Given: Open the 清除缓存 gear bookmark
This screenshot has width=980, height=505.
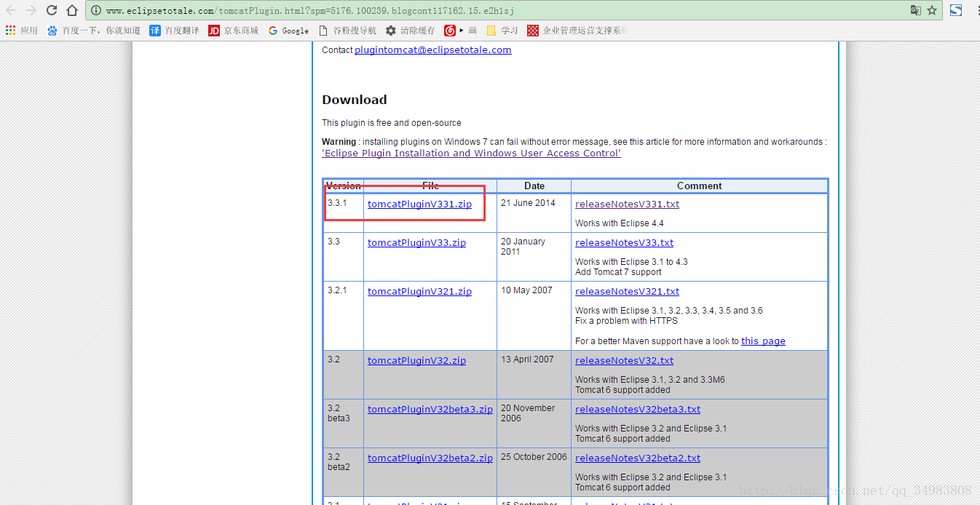Looking at the screenshot, I should [x=410, y=31].
